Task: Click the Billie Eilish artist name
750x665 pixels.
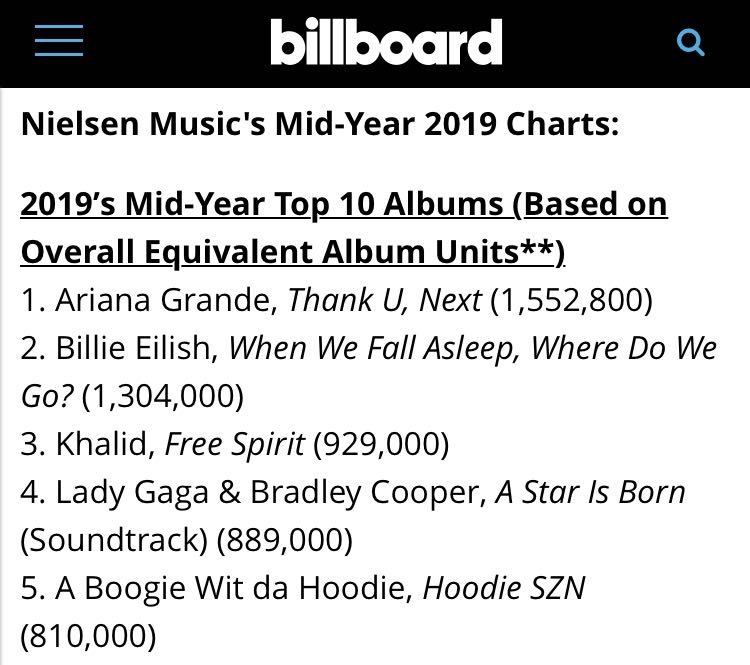Action: tap(134, 348)
